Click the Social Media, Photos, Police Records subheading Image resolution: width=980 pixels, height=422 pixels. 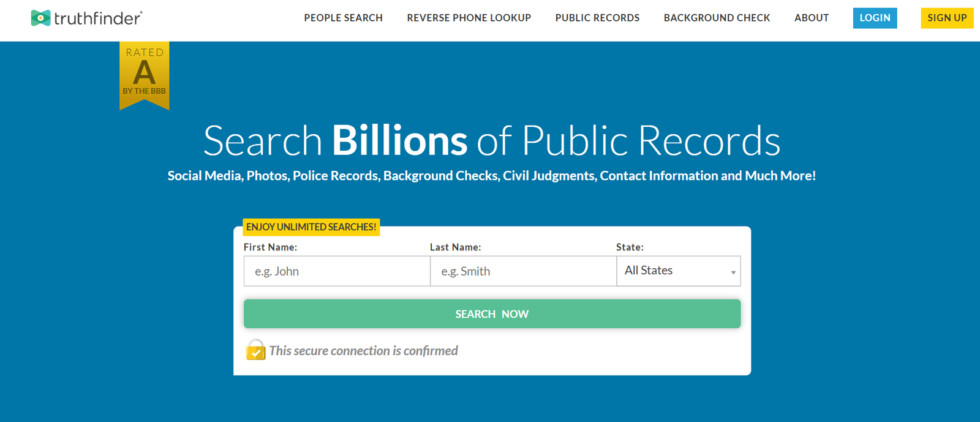pos(492,176)
